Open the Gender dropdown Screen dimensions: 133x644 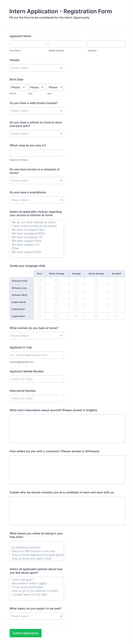[37, 67]
